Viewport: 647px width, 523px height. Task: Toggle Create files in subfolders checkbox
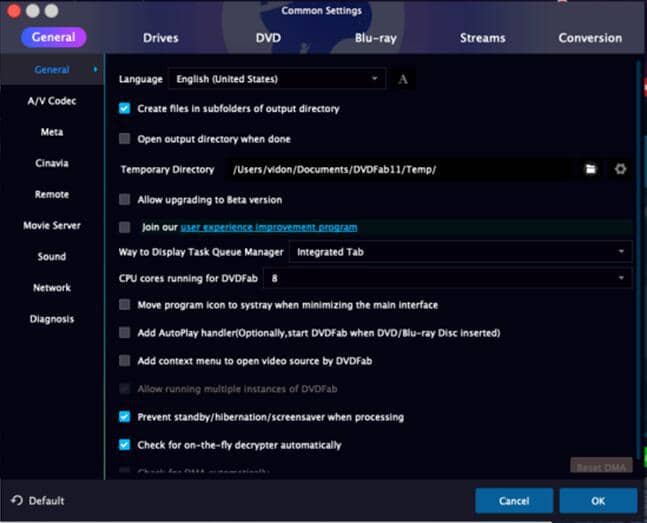[124, 108]
